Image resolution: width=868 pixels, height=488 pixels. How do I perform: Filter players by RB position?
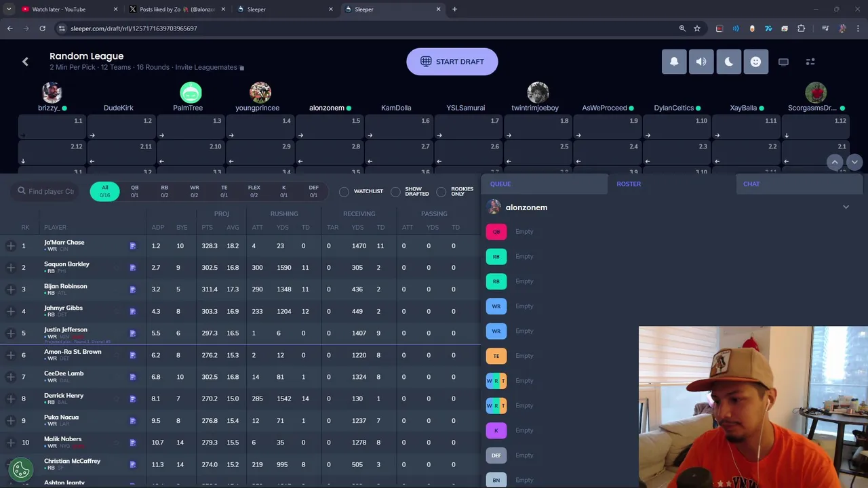point(165,191)
